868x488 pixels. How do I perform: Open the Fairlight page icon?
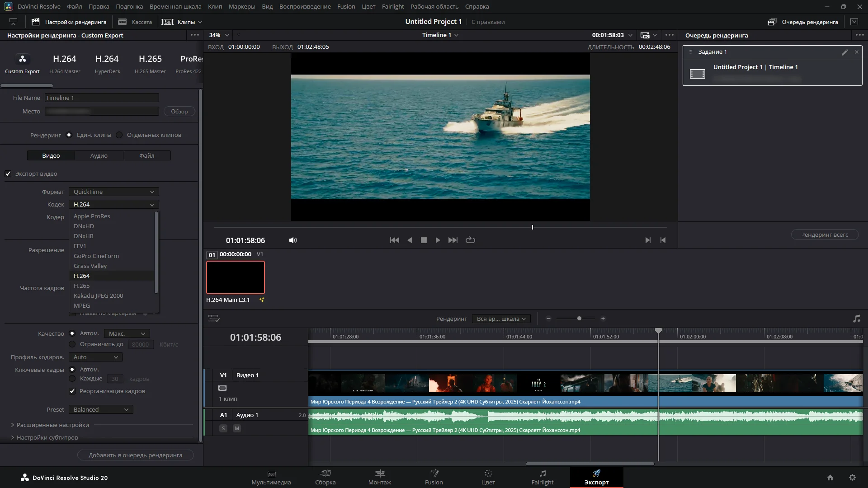[x=542, y=474]
